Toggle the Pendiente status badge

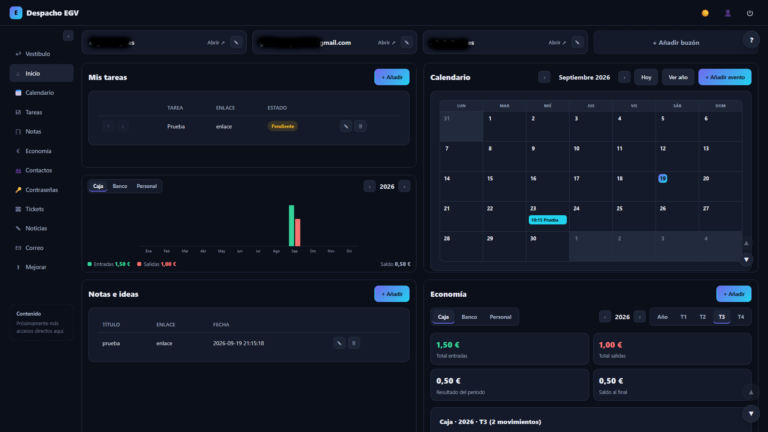(283, 126)
